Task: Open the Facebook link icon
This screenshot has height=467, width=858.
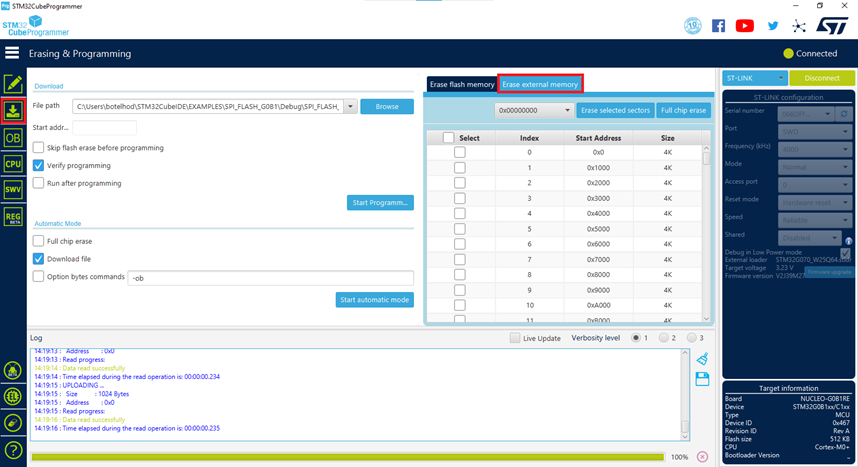Action: 718,26
